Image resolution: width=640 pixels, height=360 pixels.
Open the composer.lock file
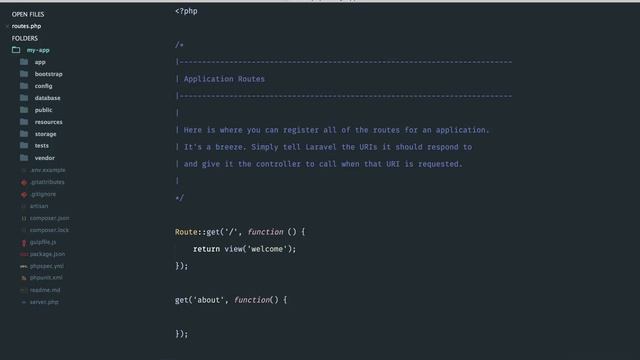point(49,230)
